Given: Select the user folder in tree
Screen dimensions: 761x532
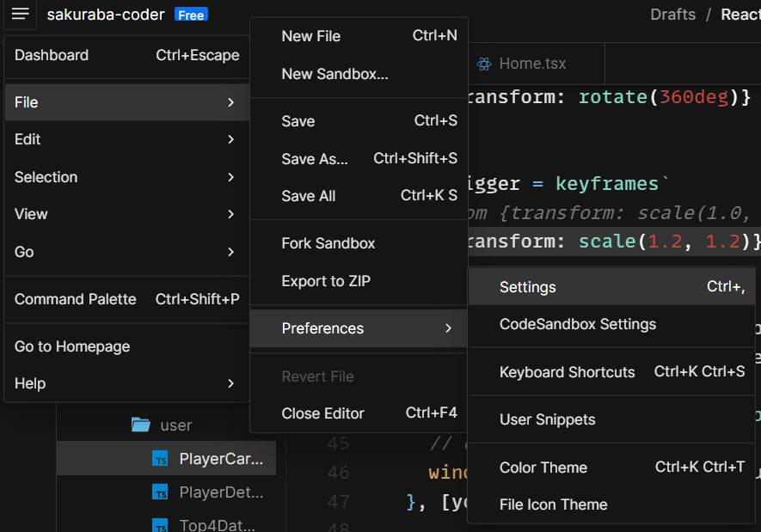Looking at the screenshot, I should coord(167,425).
